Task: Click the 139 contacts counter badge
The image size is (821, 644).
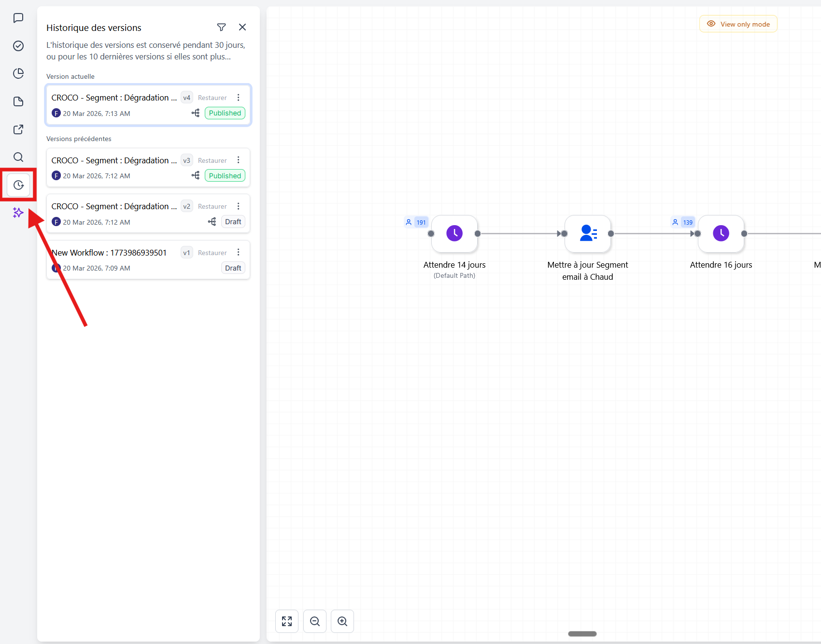Action: coord(683,222)
